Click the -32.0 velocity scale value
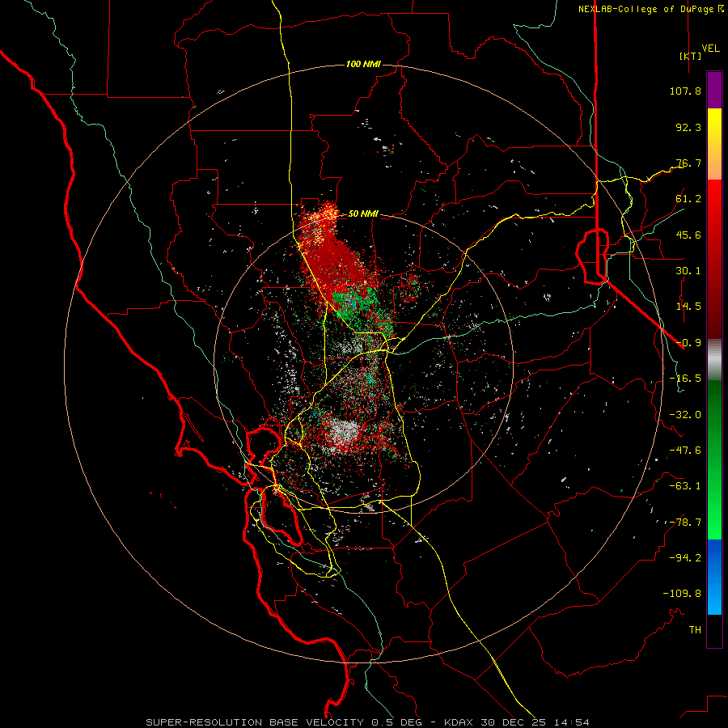This screenshot has width=728, height=728. click(x=685, y=415)
